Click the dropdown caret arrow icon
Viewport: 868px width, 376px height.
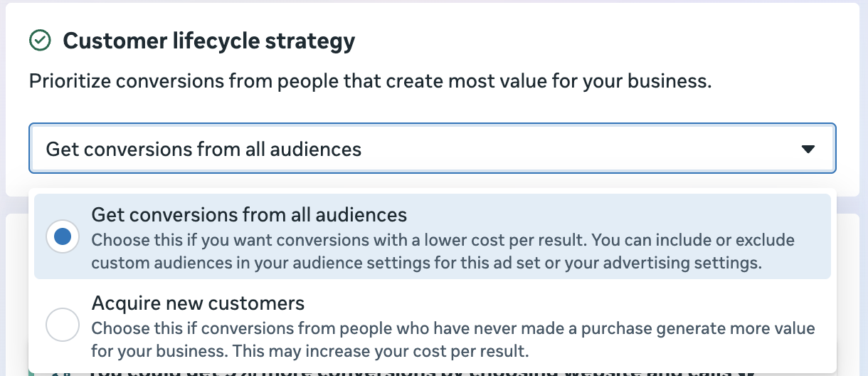point(808,149)
